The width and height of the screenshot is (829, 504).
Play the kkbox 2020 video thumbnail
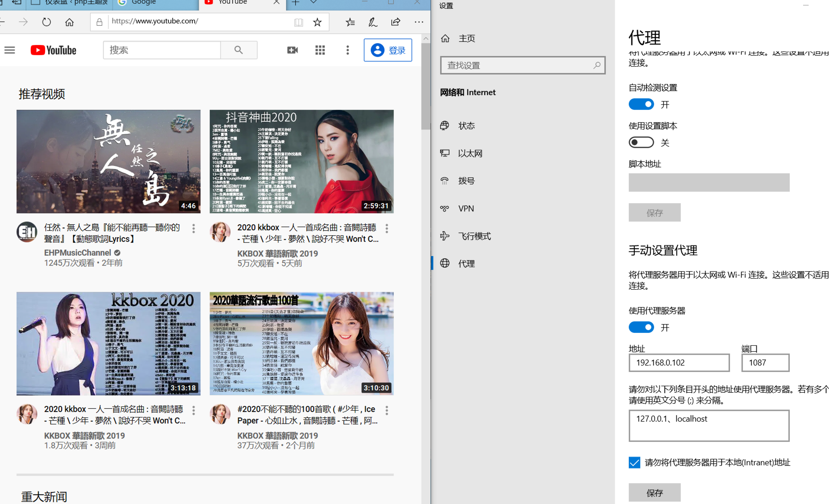[108, 343]
